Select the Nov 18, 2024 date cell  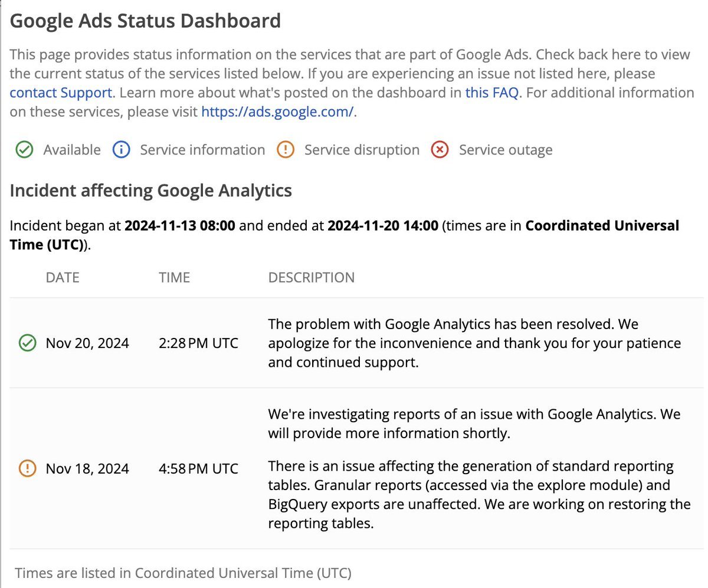tap(87, 468)
